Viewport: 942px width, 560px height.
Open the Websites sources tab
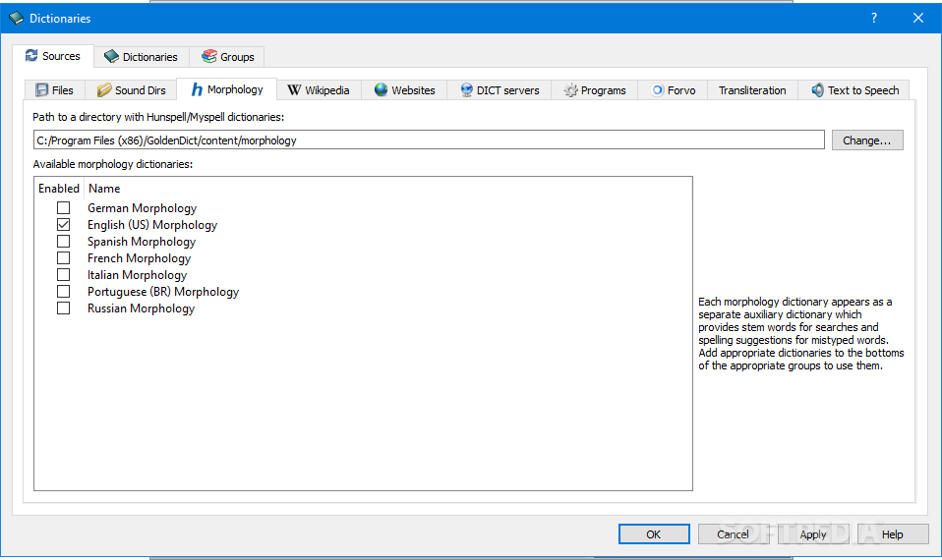(x=404, y=90)
